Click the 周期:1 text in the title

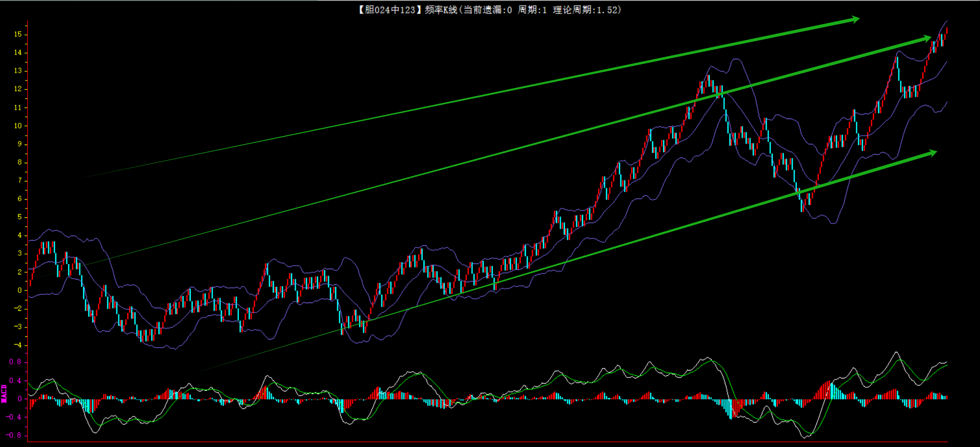[x=532, y=10]
